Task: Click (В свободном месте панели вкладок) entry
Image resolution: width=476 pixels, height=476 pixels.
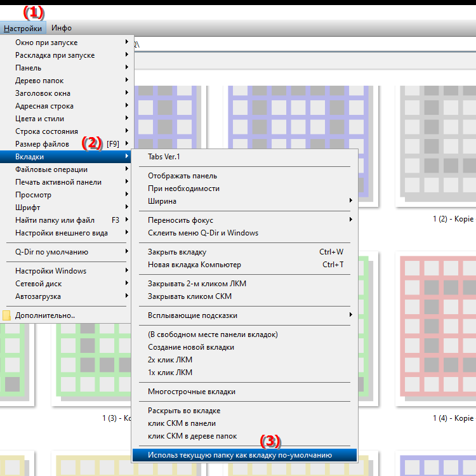Action: tap(245, 335)
